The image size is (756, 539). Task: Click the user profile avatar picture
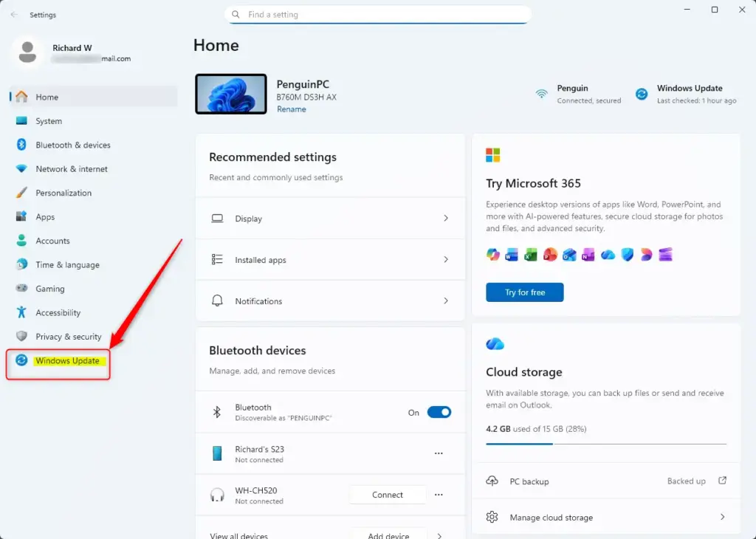tap(27, 52)
